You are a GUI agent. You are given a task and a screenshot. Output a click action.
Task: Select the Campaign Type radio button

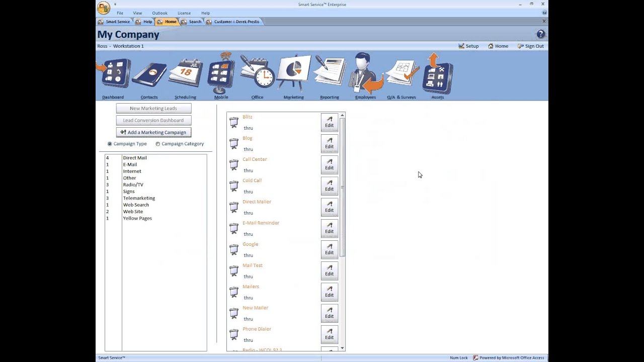pyautogui.click(x=110, y=144)
